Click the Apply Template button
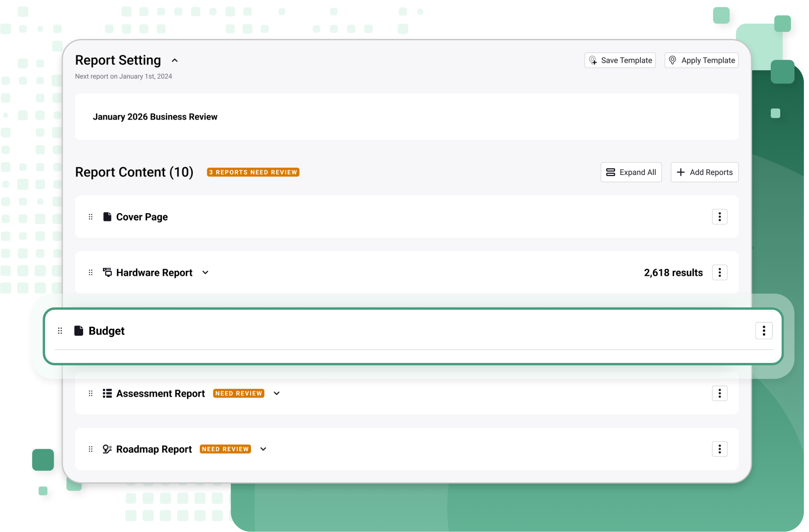809x532 pixels. coord(701,60)
